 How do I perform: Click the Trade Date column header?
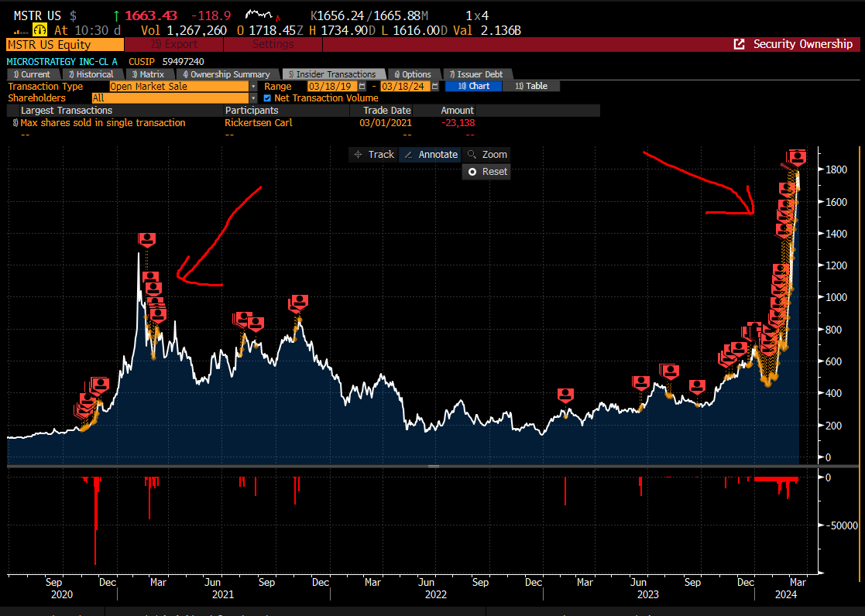tap(387, 111)
